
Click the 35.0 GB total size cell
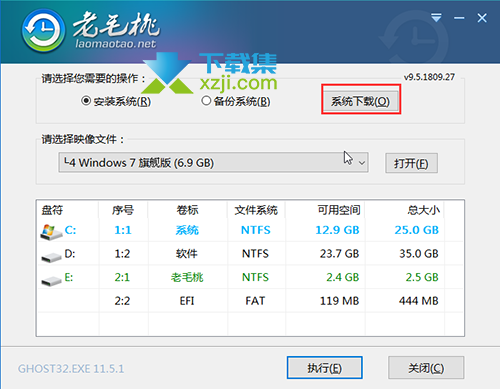(419, 254)
